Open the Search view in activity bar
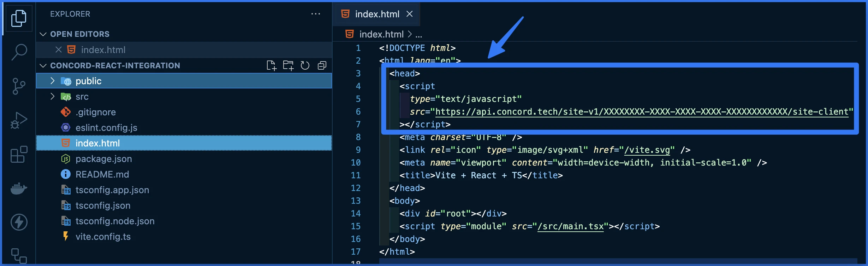The width and height of the screenshot is (868, 266). click(x=19, y=52)
